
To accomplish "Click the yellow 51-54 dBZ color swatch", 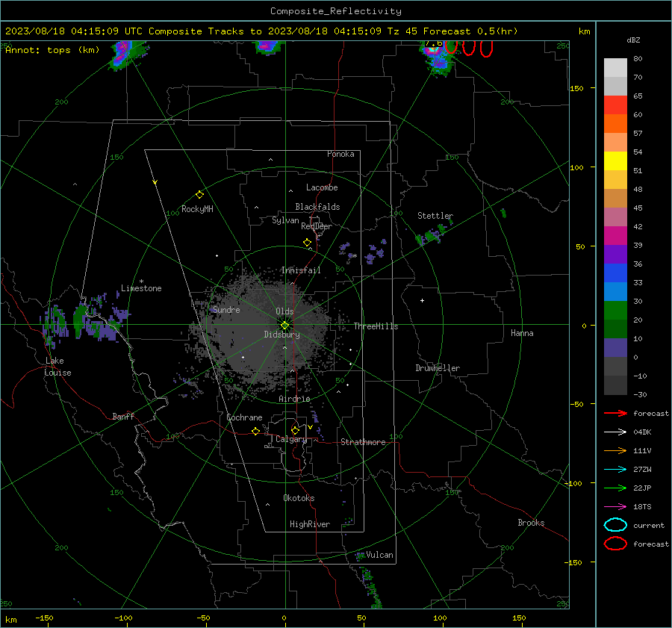I will click(615, 161).
